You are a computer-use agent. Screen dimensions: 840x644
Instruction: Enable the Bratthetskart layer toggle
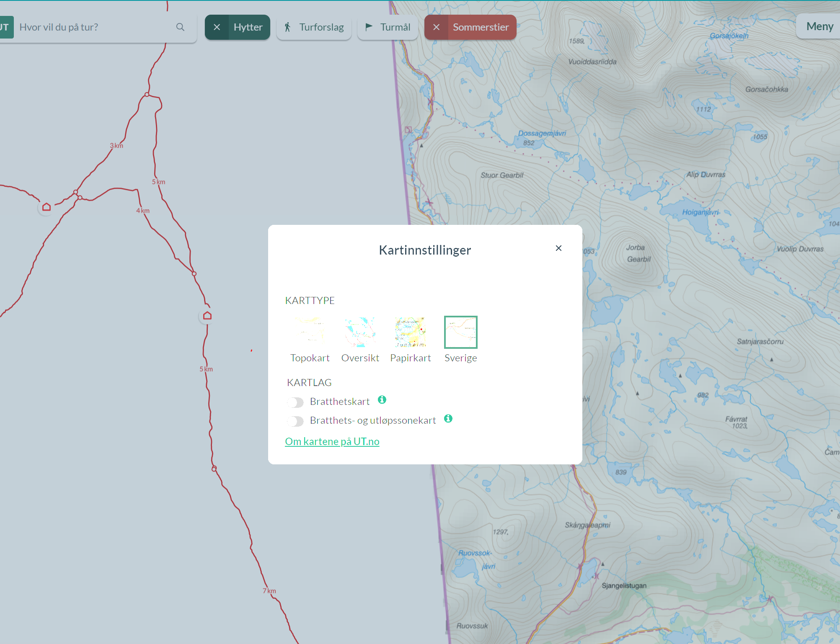click(296, 402)
